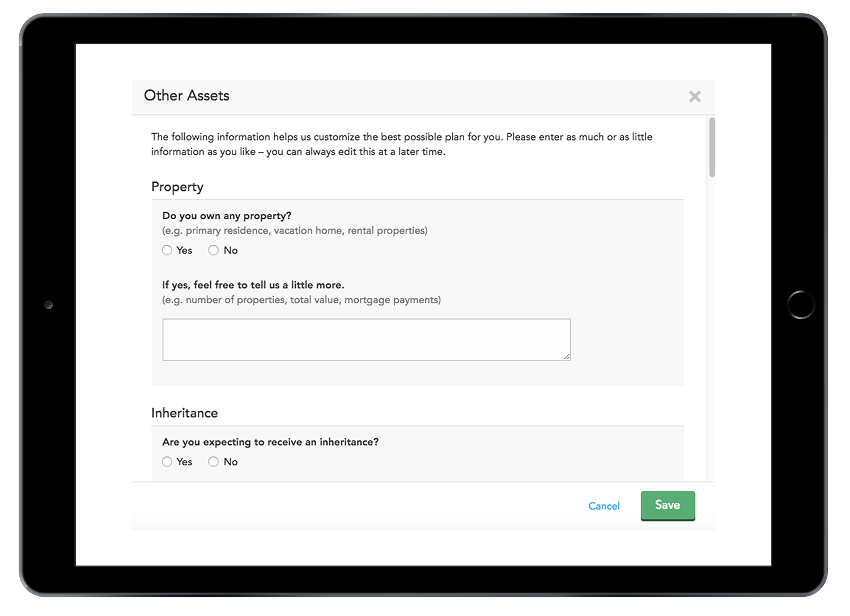This screenshot has width=850, height=616.
Task: Click the Cancel link
Action: click(x=603, y=506)
